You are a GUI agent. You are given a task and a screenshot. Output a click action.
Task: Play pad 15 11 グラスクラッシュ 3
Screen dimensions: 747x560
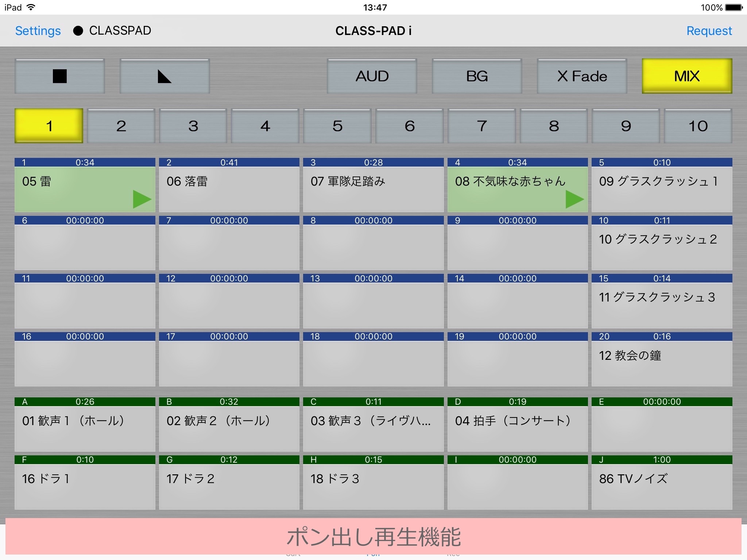[662, 301]
